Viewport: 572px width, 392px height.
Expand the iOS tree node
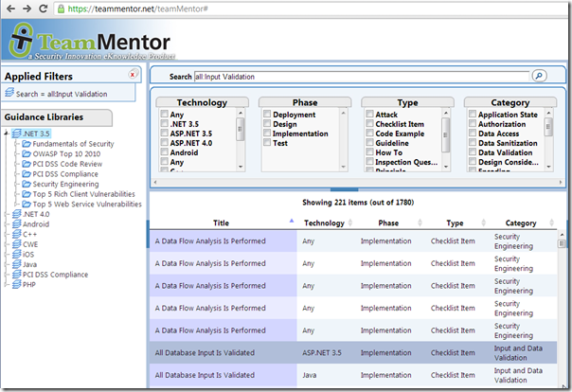click(x=7, y=254)
